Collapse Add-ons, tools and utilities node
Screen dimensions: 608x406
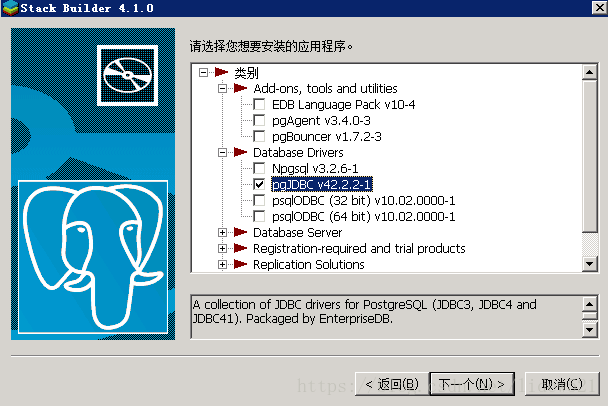click(222, 88)
